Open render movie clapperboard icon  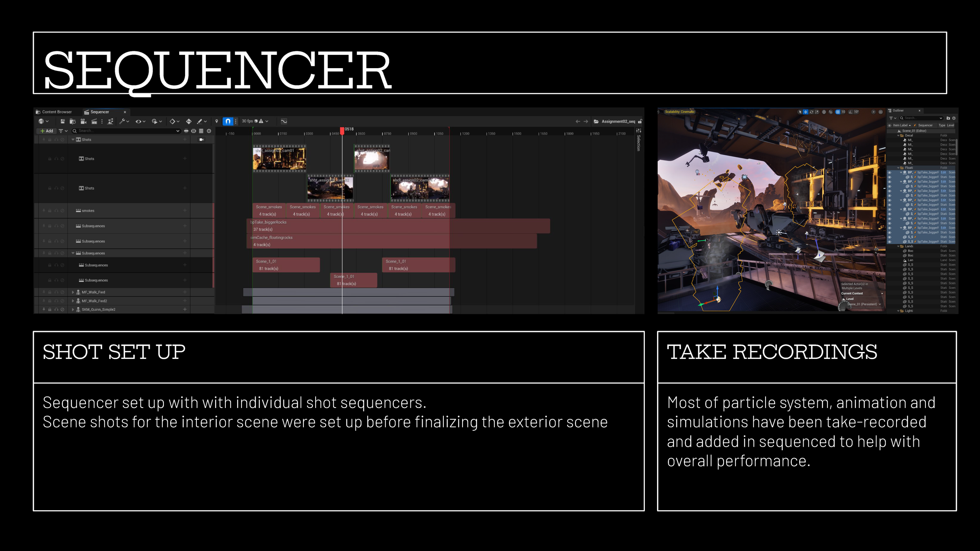(94, 121)
